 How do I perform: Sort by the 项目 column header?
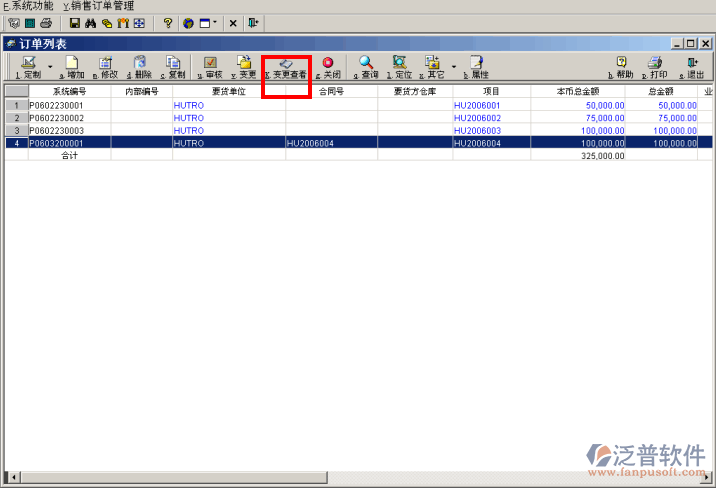491,91
